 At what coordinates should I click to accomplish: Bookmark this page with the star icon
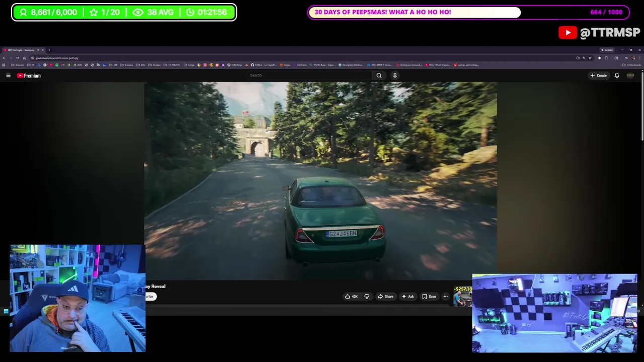pyautogui.click(x=590, y=58)
